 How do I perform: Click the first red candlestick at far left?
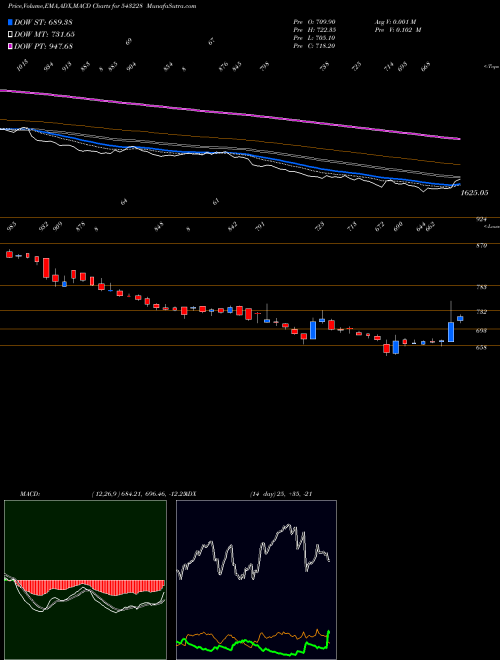9,254
